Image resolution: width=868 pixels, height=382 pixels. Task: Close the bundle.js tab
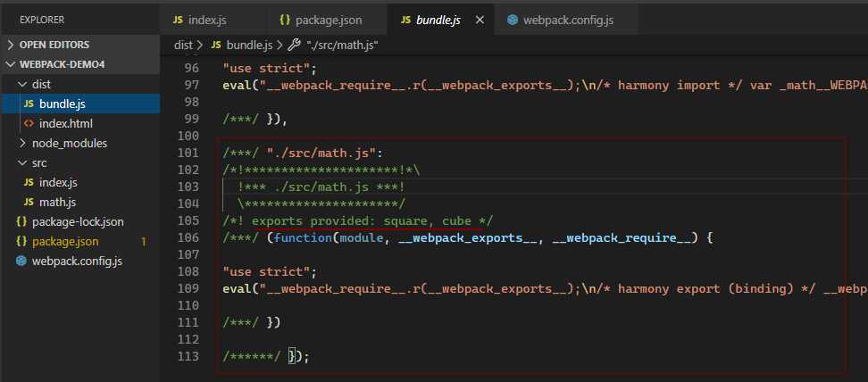click(480, 20)
